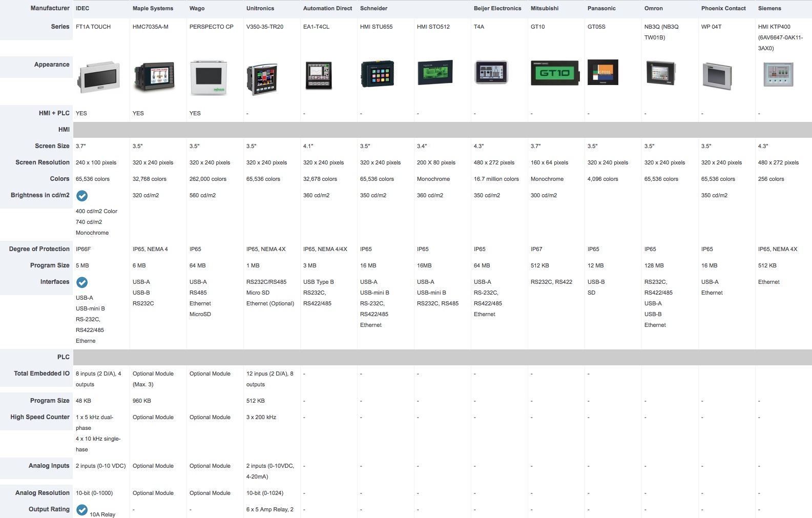Open the Automation Direct EA1-T4CL product image
This screenshot has height=518, width=812.
pos(319,75)
